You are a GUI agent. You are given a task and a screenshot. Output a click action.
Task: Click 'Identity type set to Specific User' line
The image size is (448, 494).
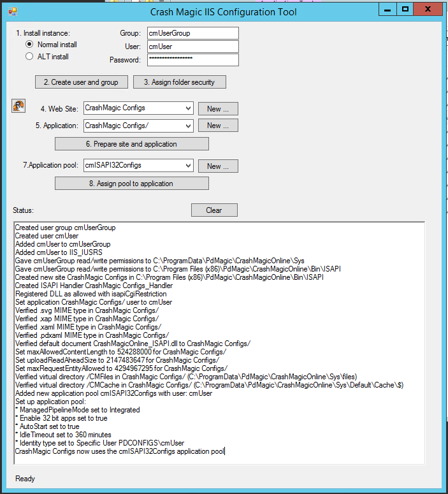pos(99,443)
